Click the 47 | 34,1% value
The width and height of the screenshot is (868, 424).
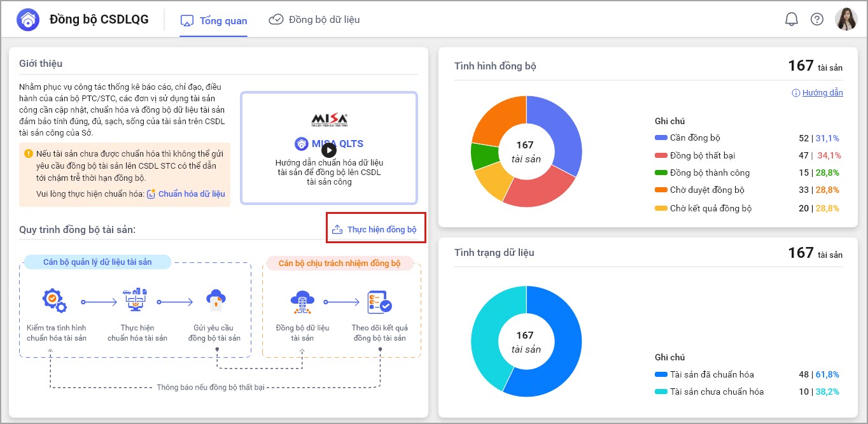820,155
